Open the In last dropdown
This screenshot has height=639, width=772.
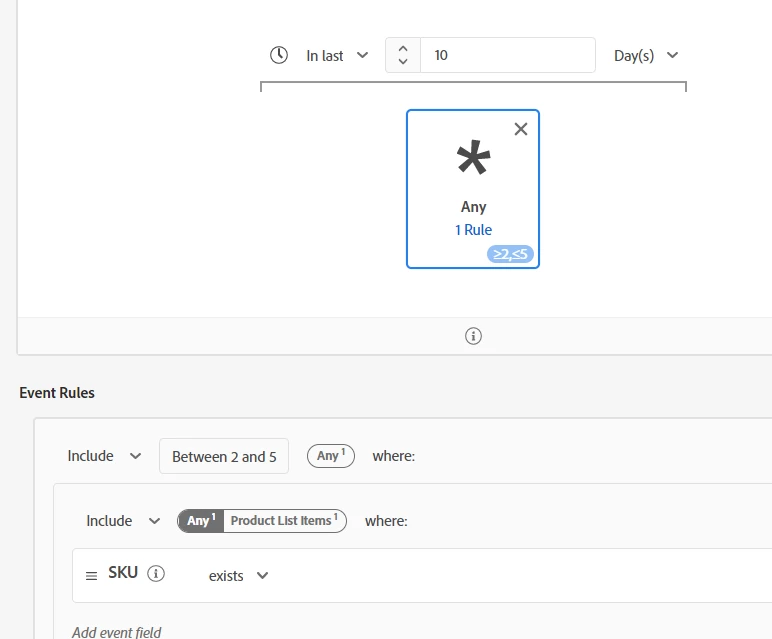coord(337,56)
